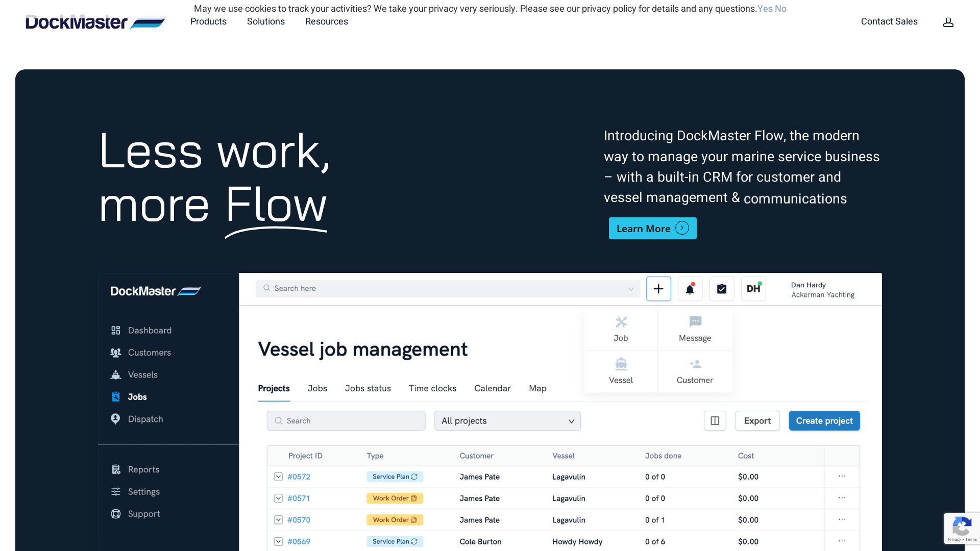Screen dimensions: 980x551
Task: Open the Solutions menu
Action: click(x=266, y=21)
